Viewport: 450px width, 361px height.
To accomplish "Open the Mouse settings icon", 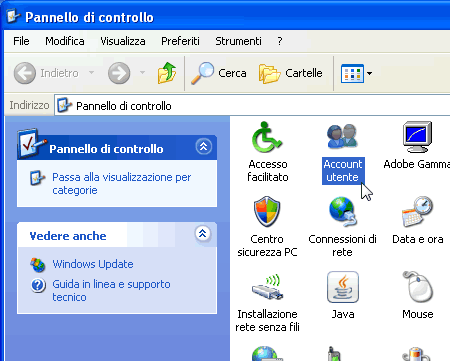I will (x=418, y=287).
